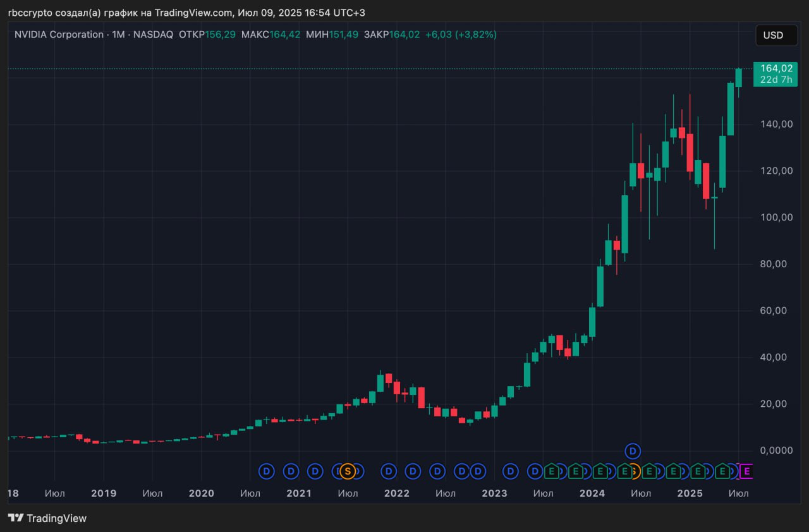Screen dimensions: 809x532
Task: Click the change value +6,03 (+3,82%)
Action: (x=461, y=34)
